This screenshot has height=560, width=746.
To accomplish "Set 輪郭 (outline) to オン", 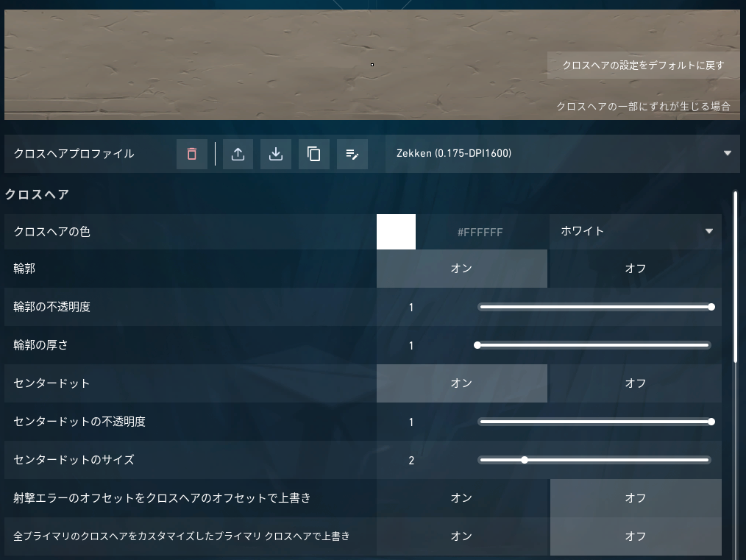I will (x=461, y=269).
